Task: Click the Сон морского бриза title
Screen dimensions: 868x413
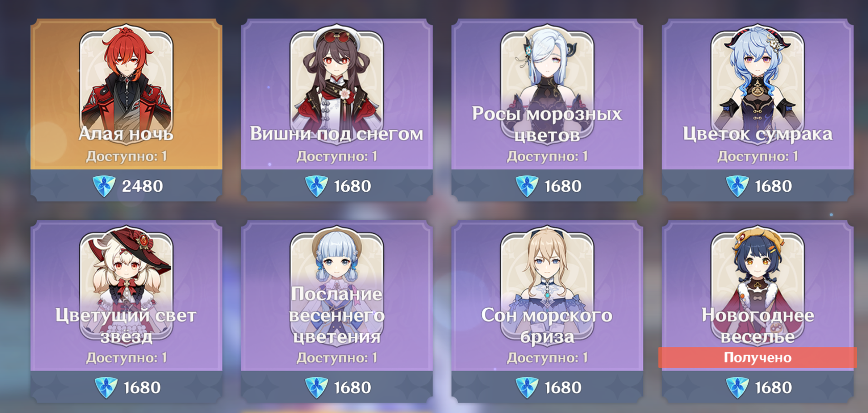Action: click(x=547, y=326)
